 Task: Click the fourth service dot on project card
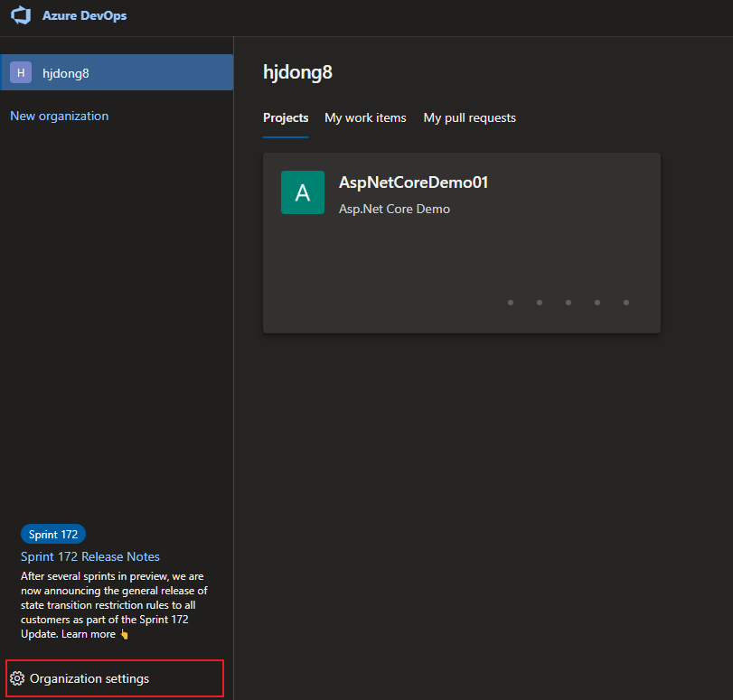pyautogui.click(x=597, y=303)
